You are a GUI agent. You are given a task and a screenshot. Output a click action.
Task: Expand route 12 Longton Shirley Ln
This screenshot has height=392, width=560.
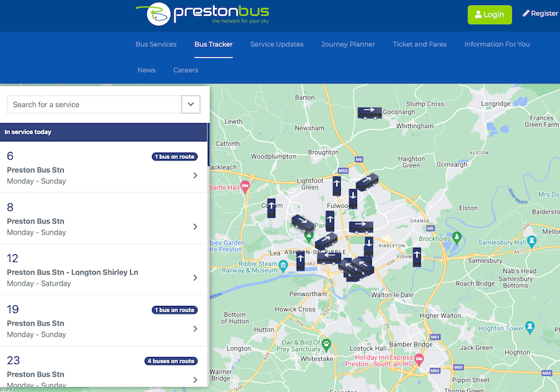195,278
